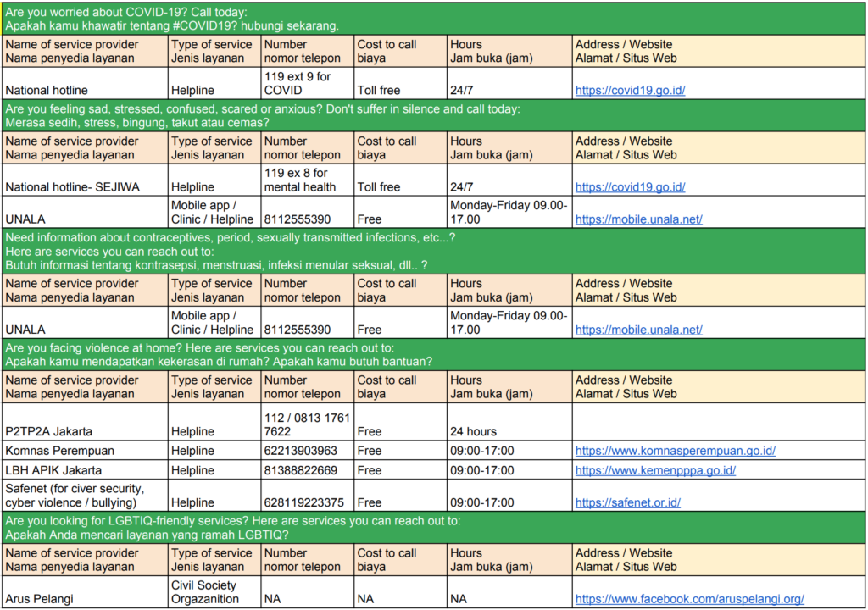Select 'Helpline' service type in the P2TP2A Jakarta row
Screen dimensions: 868x610
214,422
